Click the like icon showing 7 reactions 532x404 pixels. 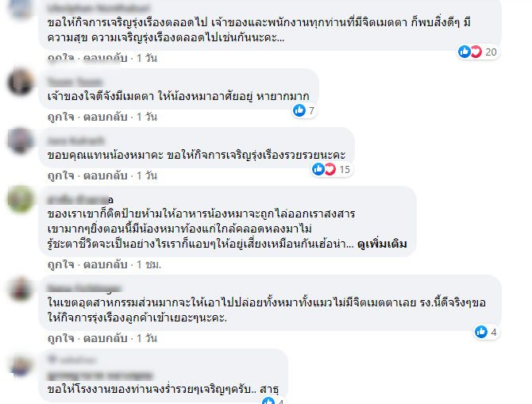pos(299,110)
